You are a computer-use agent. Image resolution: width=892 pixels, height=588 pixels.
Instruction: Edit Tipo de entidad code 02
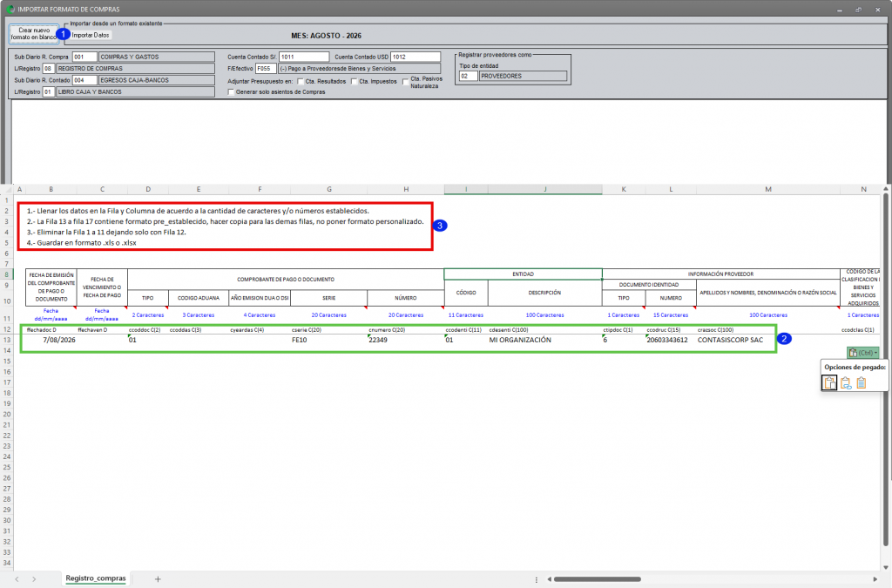[468, 76]
